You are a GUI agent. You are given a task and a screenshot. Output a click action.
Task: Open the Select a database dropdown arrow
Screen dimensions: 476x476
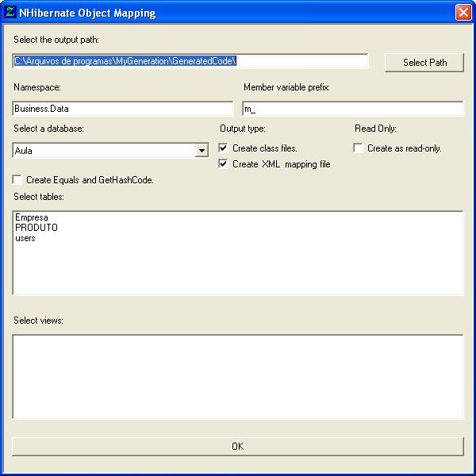[x=202, y=151]
